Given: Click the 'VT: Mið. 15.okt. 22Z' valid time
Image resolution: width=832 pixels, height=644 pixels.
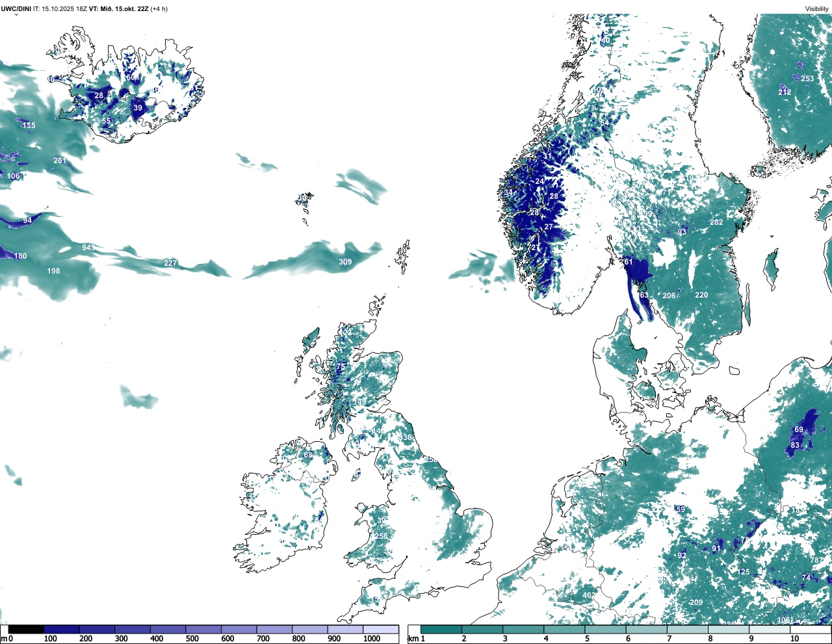Looking at the screenshot, I should [118, 8].
